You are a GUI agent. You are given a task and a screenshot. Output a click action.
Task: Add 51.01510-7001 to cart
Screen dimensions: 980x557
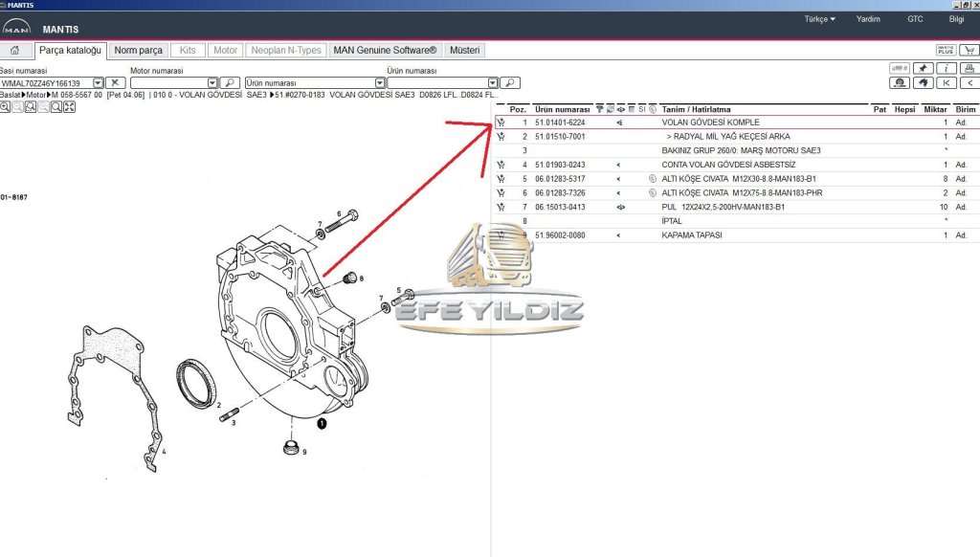click(501, 136)
